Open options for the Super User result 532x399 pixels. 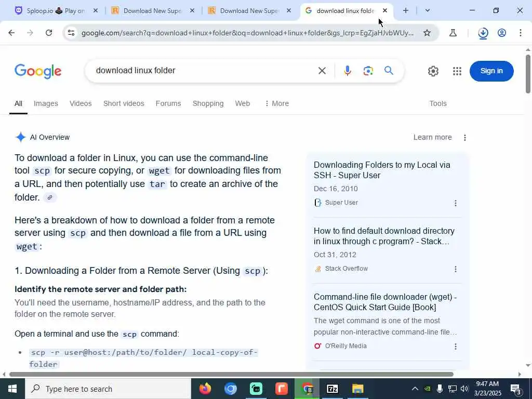455,203
